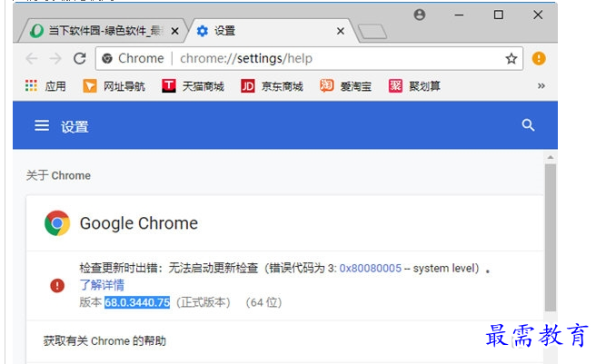This screenshot has width=596, height=364.
Task: Click the red update error icon
Action: coord(57,285)
